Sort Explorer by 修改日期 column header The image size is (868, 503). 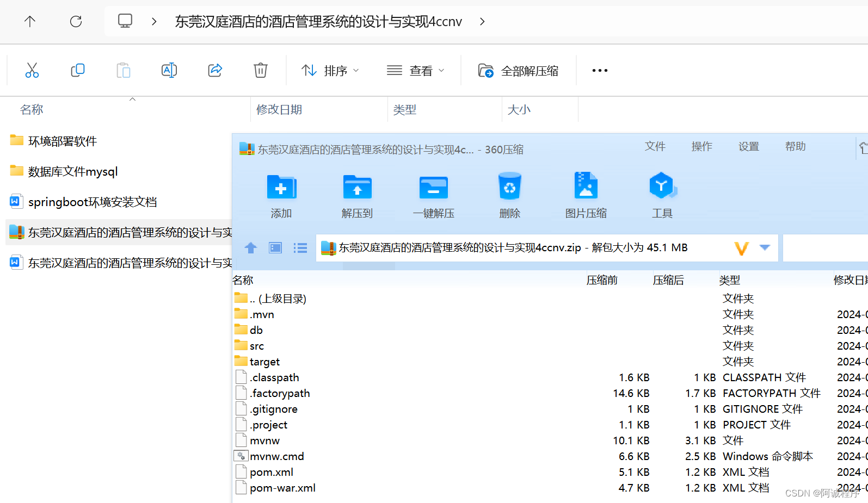click(x=279, y=109)
